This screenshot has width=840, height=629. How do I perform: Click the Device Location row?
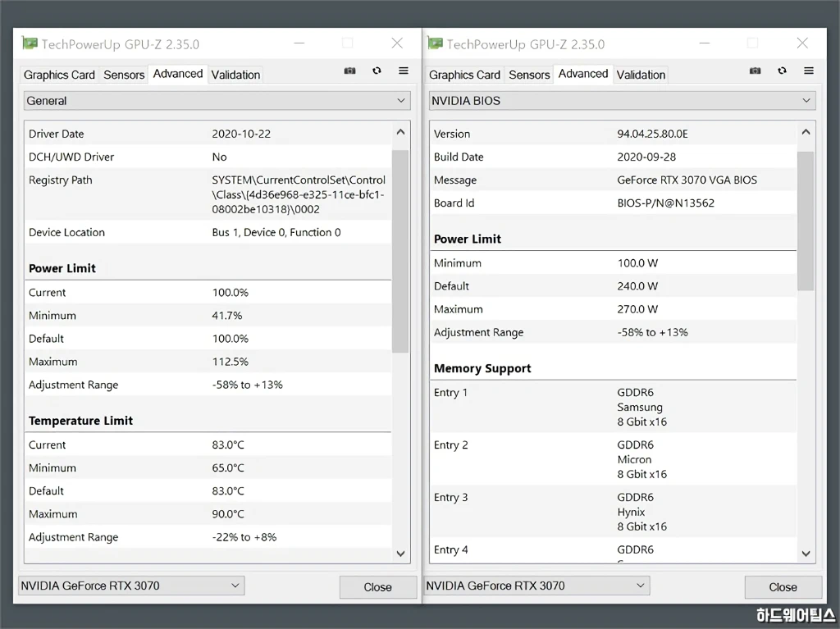tap(209, 233)
